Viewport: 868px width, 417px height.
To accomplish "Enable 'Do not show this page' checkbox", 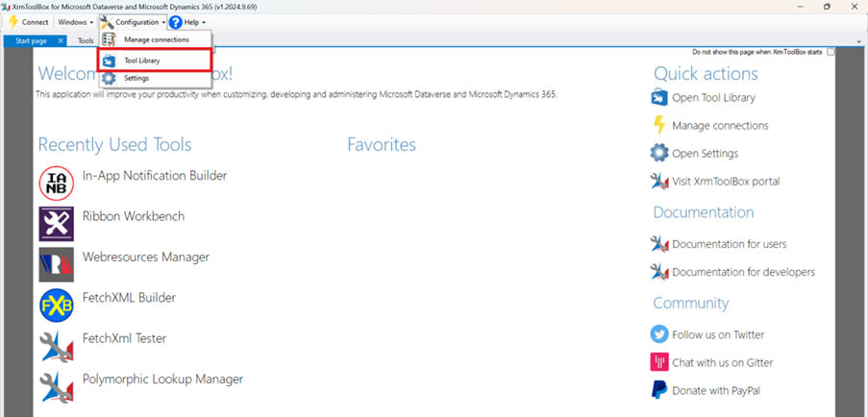I will pos(831,52).
